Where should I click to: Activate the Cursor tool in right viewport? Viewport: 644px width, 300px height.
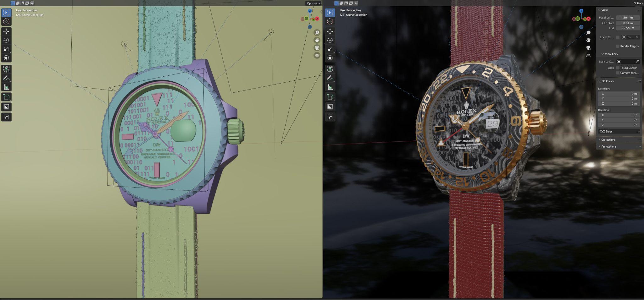tap(330, 21)
